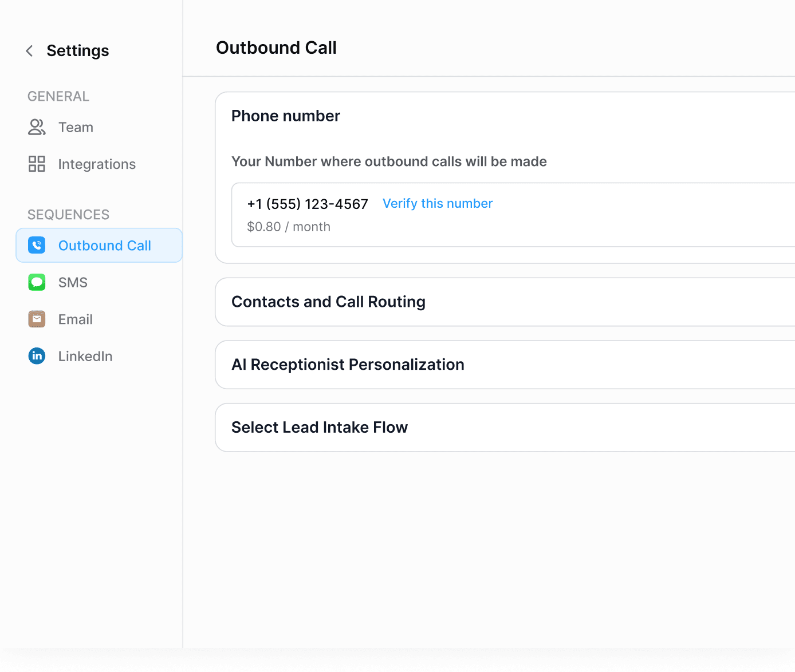Click the back chevron beside Settings
The height and width of the screenshot is (672, 795).
pyautogui.click(x=29, y=51)
